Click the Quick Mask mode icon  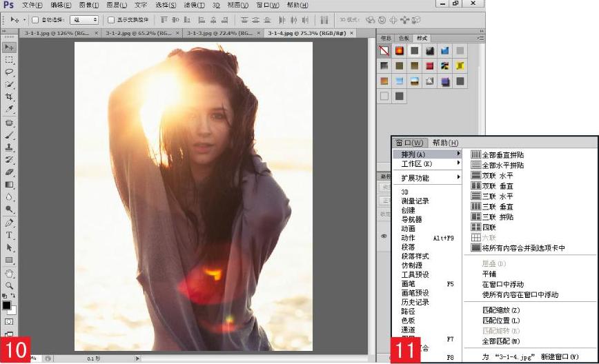(x=9, y=322)
